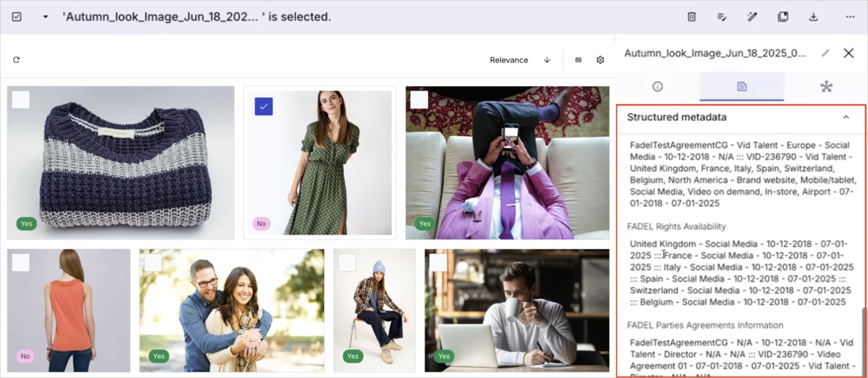868x378 pixels.
Task: Switch to the relations graph tab
Action: 826,86
